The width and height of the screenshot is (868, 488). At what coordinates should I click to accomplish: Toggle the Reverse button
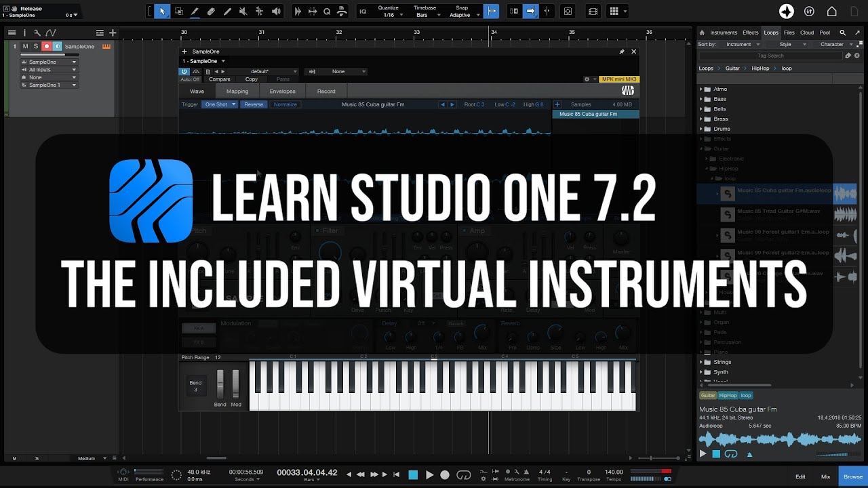[254, 104]
